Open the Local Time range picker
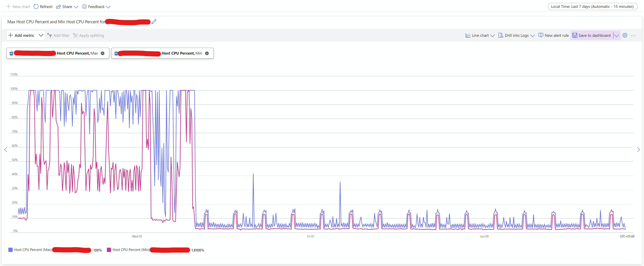Screen dimensions: 644x266 pos(592,7)
